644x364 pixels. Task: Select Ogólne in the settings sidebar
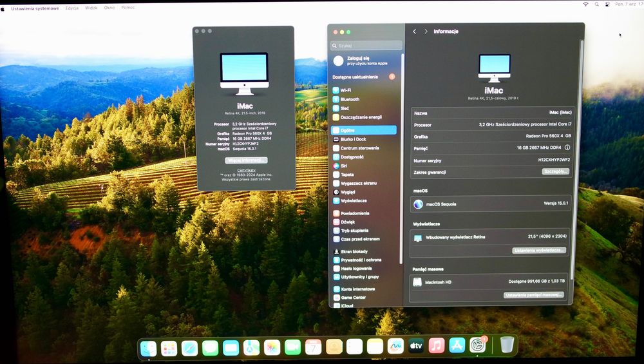pyautogui.click(x=364, y=130)
